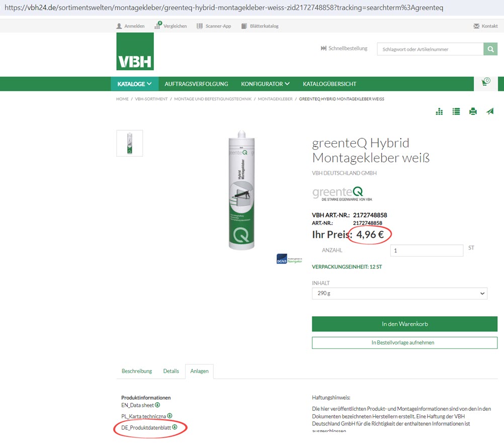Click the list view icon above product
The height and width of the screenshot is (444, 504).
pos(456,112)
